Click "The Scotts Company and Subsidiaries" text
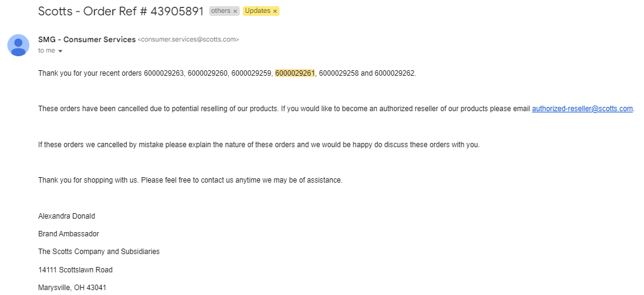The image size is (644, 295). (x=98, y=252)
